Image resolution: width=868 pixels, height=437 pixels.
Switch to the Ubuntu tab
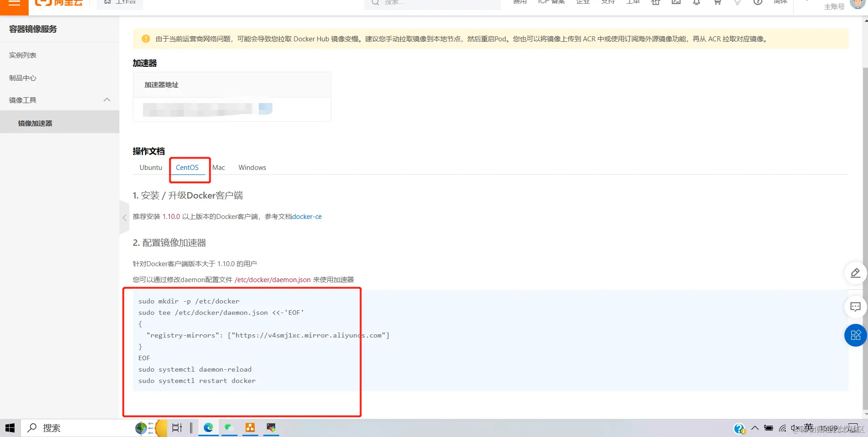pos(150,167)
